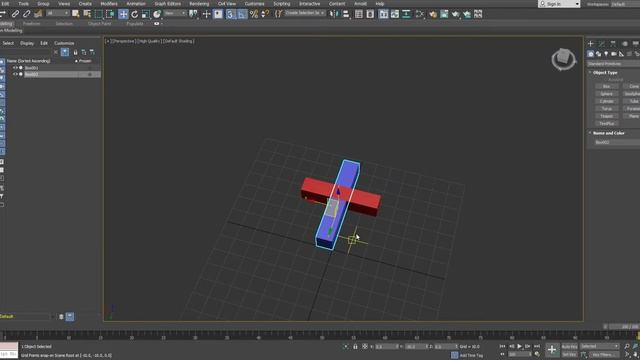Open the Workspaces dropdown
The height and width of the screenshot is (360, 640).
coord(624,4)
